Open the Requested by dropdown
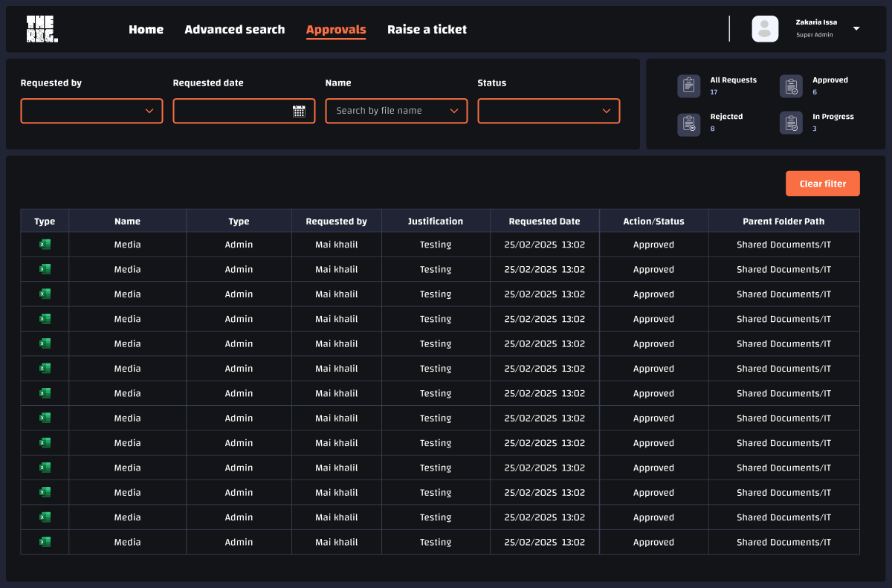Screen dimensions: 892x588 (91, 111)
